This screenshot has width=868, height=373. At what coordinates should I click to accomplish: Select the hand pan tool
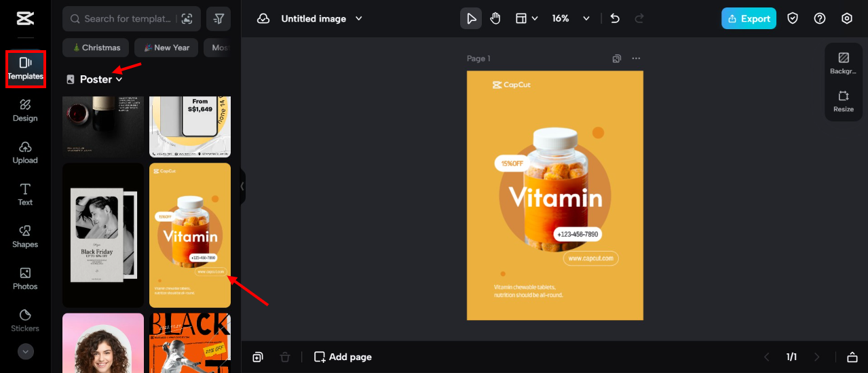(495, 18)
